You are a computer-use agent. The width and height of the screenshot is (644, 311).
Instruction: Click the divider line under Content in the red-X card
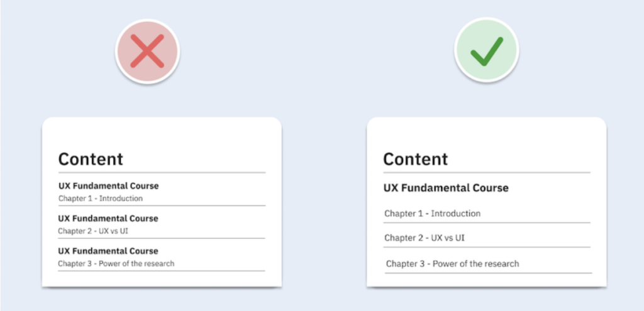(162, 173)
